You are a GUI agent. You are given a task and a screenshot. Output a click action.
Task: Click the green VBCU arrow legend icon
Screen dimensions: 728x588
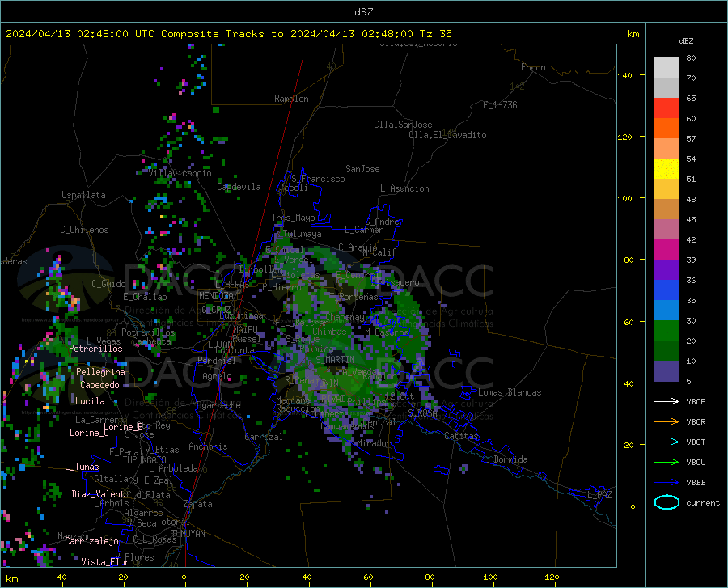pyautogui.click(x=667, y=463)
